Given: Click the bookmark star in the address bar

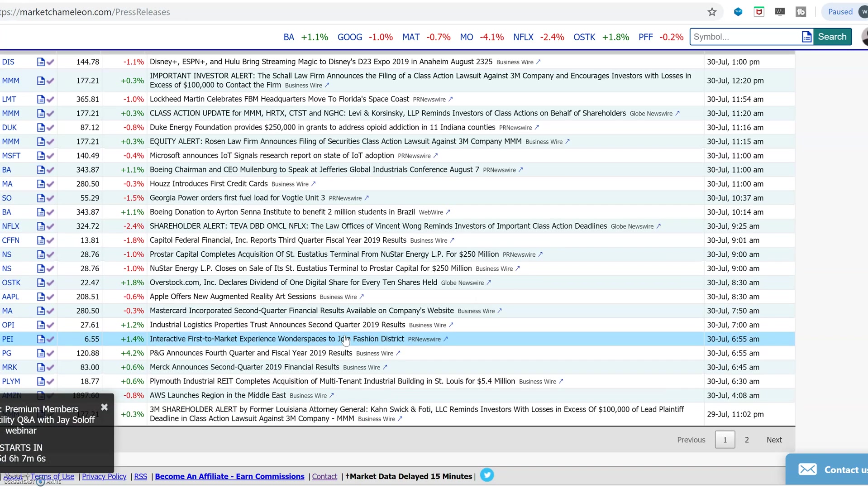Looking at the screenshot, I should [x=712, y=12].
